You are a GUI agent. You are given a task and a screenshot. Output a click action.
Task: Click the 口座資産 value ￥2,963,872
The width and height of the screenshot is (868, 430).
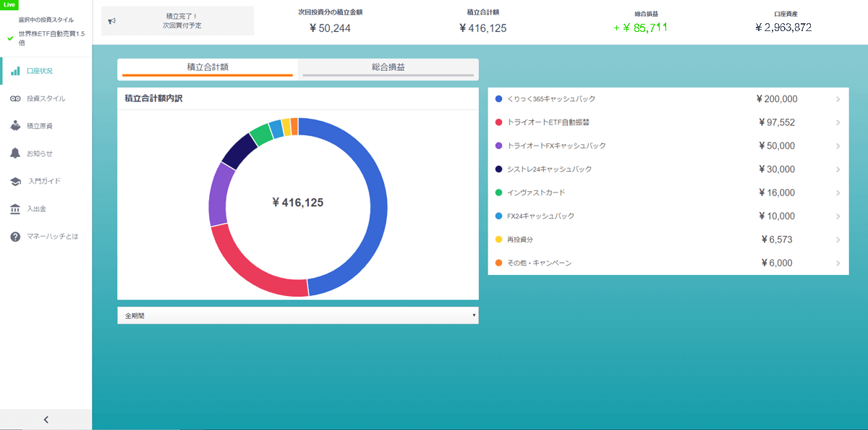pos(783,28)
